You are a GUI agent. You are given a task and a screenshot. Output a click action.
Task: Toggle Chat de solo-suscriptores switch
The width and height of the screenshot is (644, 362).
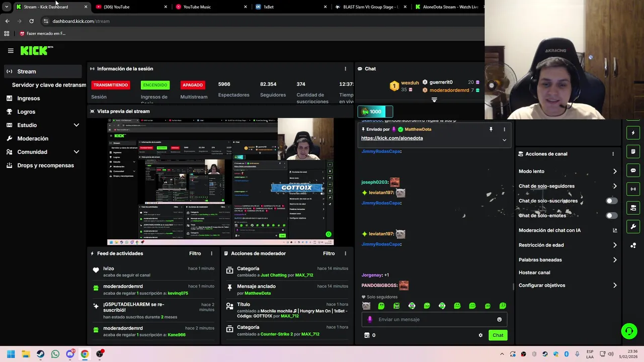(x=611, y=201)
